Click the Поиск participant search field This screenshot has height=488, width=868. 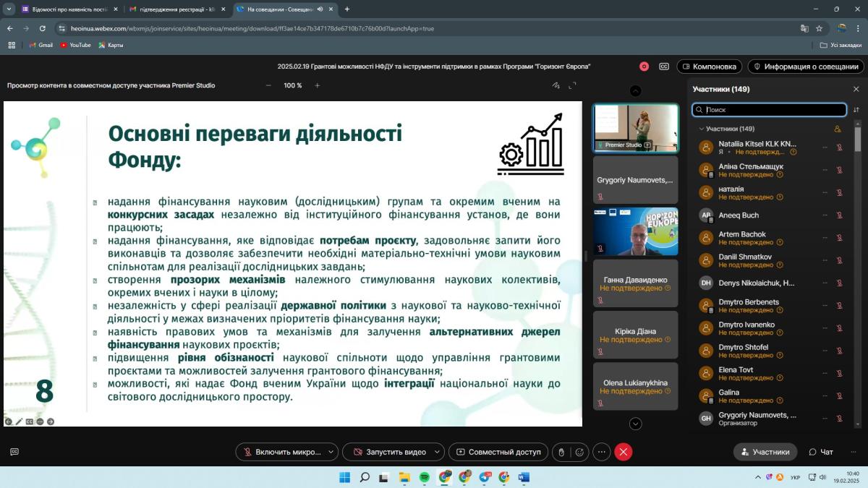(773, 110)
